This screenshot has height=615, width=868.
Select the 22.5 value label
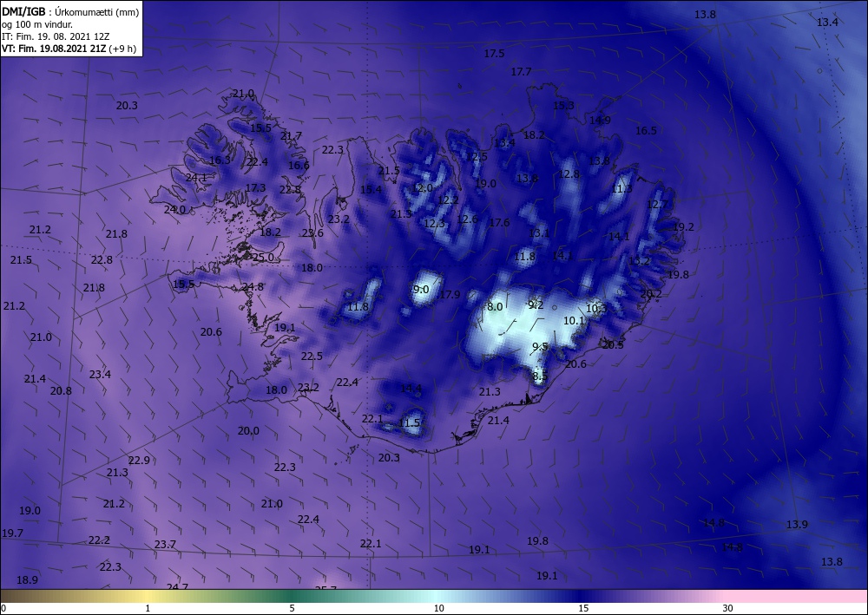point(312,357)
